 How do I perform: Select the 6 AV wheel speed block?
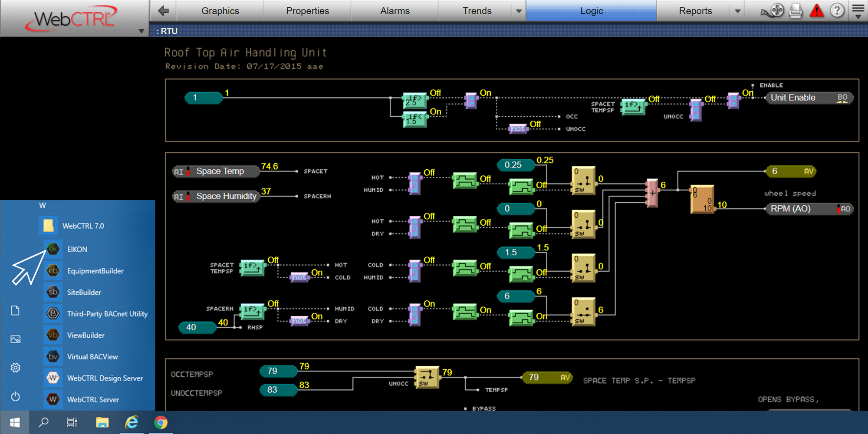790,171
